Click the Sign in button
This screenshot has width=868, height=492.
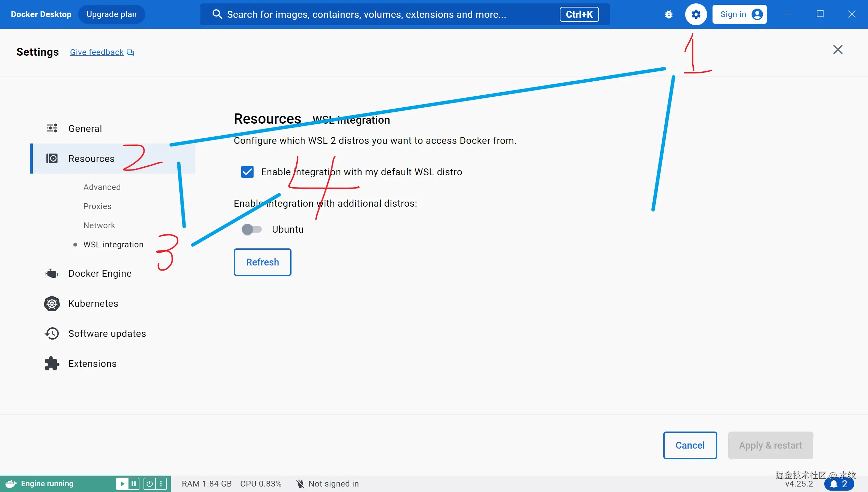click(x=740, y=14)
